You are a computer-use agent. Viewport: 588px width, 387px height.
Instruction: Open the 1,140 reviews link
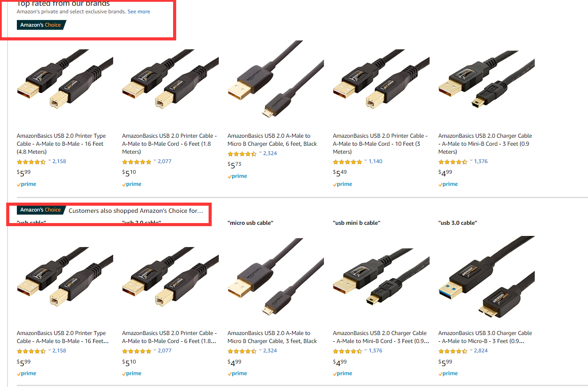pos(375,161)
